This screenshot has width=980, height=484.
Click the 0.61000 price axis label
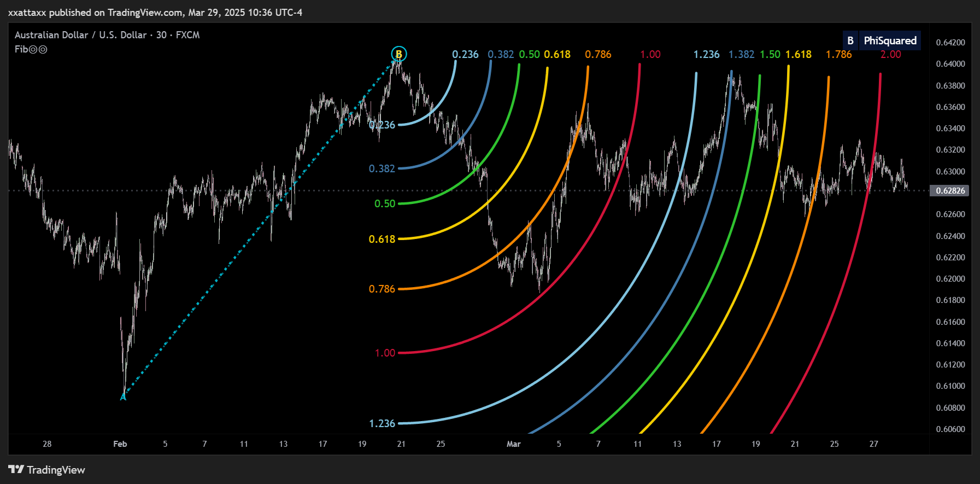tap(950, 386)
